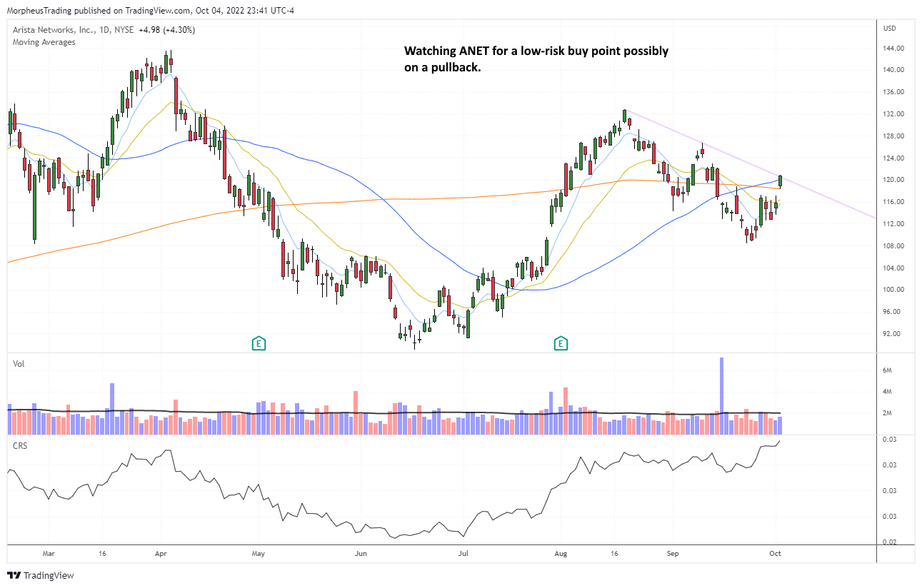
Task: Click the 96.00 price axis label
Action: [891, 312]
